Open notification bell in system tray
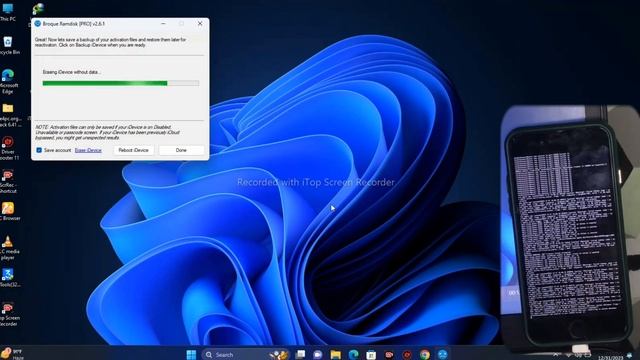The image size is (640, 360). tap(630, 356)
